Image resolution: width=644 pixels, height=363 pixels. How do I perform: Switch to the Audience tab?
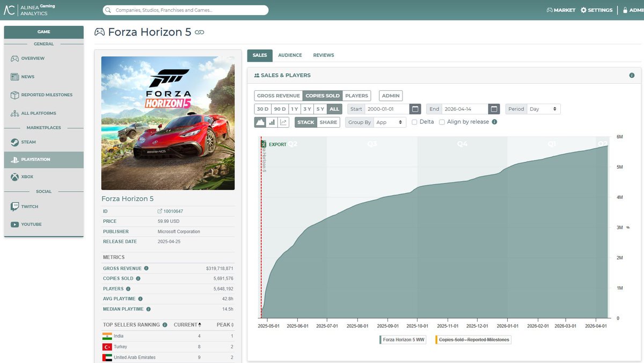[290, 55]
